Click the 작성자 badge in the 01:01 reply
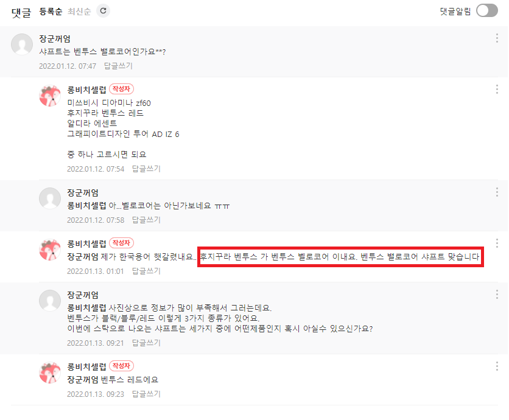Image resolution: width=509 pixels, height=420 pixels. pos(121,243)
